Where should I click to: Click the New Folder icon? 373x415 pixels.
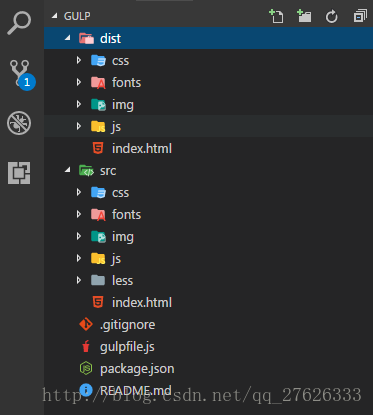pos(304,16)
